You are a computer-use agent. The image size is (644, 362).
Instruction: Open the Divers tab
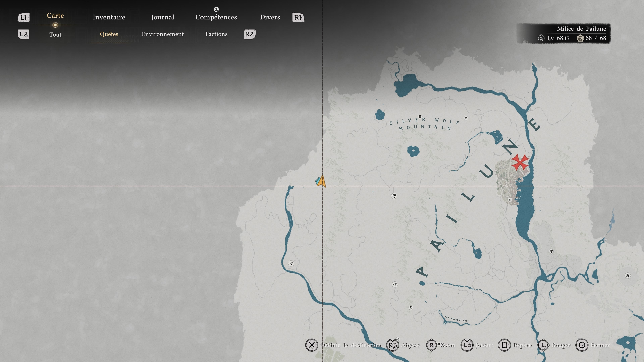[x=270, y=17]
